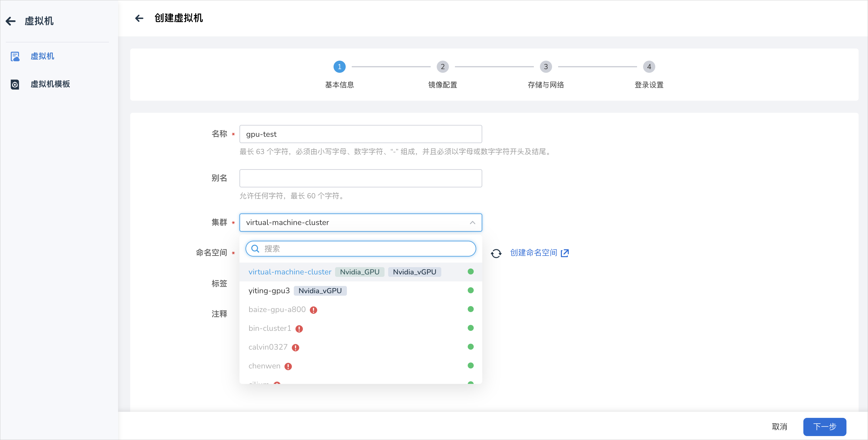This screenshot has width=868, height=440.
Task: Choose the chenwen cluster option
Action: pyautogui.click(x=361, y=366)
